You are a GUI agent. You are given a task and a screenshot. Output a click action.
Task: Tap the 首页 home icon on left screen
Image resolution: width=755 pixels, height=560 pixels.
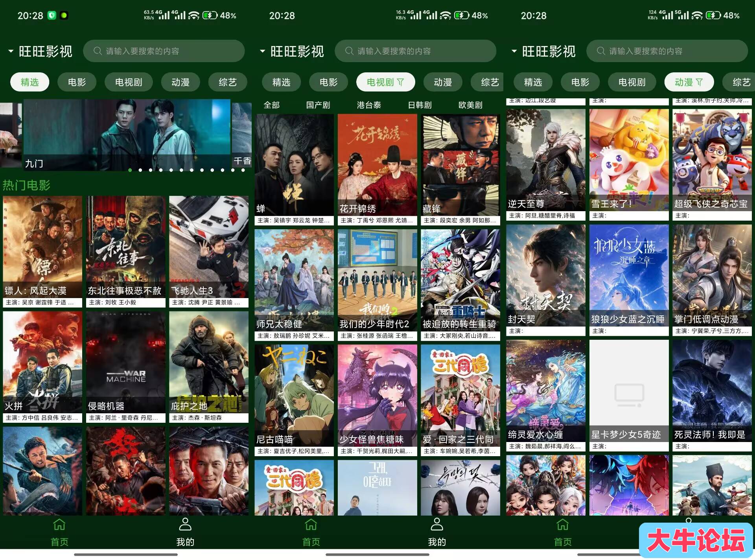pyautogui.click(x=59, y=525)
